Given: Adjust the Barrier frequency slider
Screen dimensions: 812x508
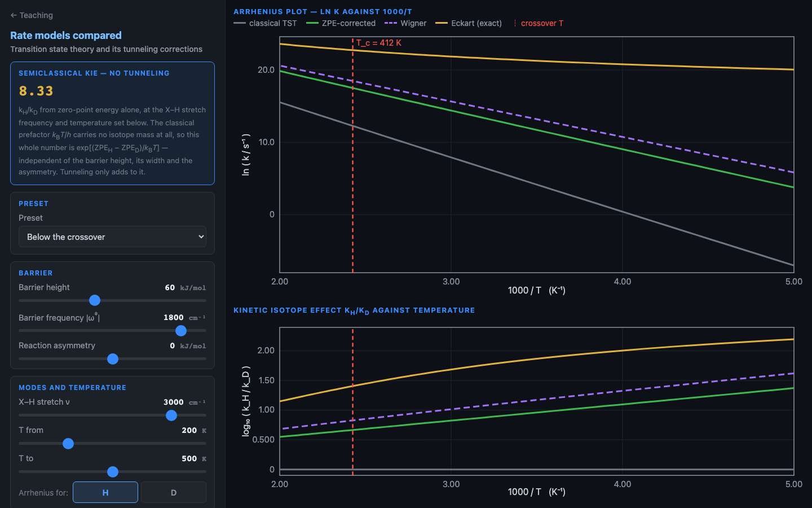Looking at the screenshot, I should point(112,331).
